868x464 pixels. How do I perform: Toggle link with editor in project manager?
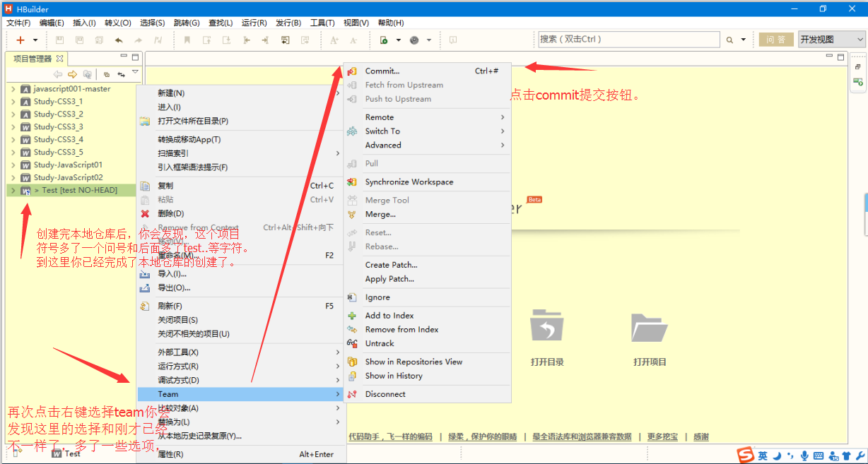[x=121, y=74]
